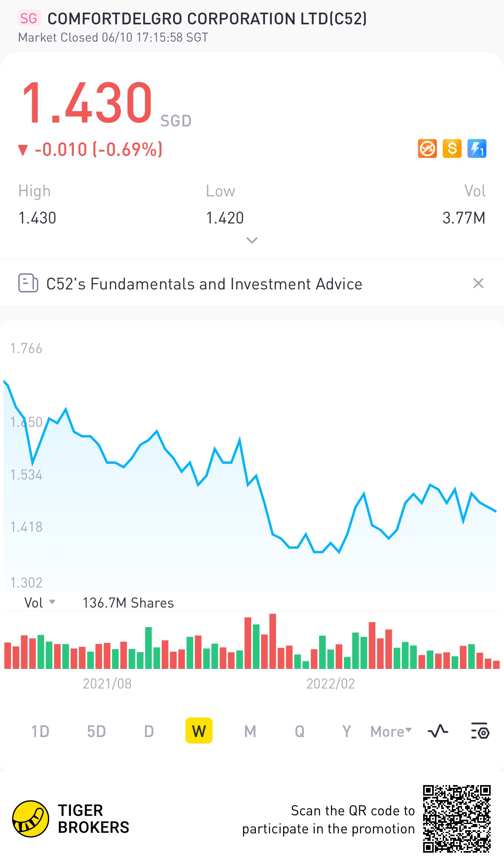Select the quarterly Q timeframe
Screen dimensions: 504x866
click(x=299, y=731)
